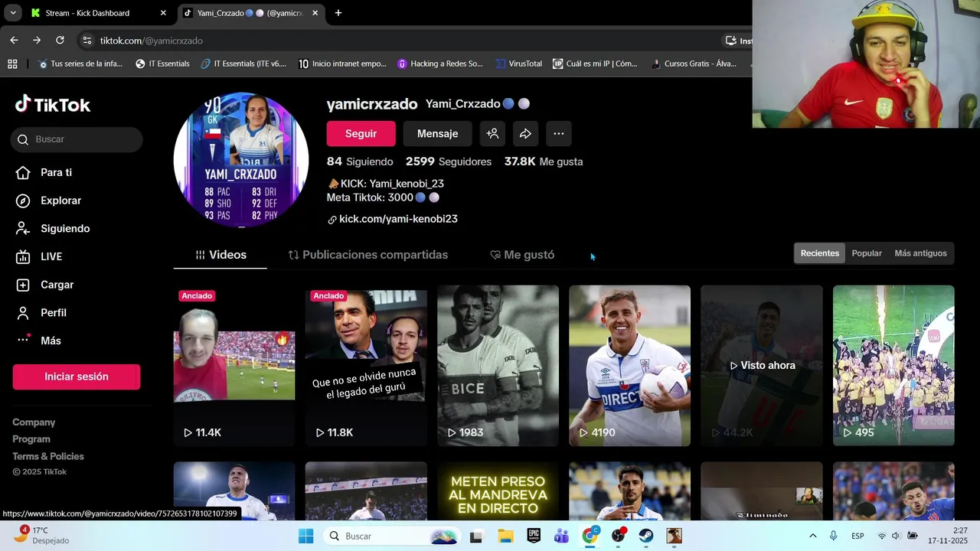Expand Terms & Policies footer section
The height and width of the screenshot is (551, 980).
48,456
